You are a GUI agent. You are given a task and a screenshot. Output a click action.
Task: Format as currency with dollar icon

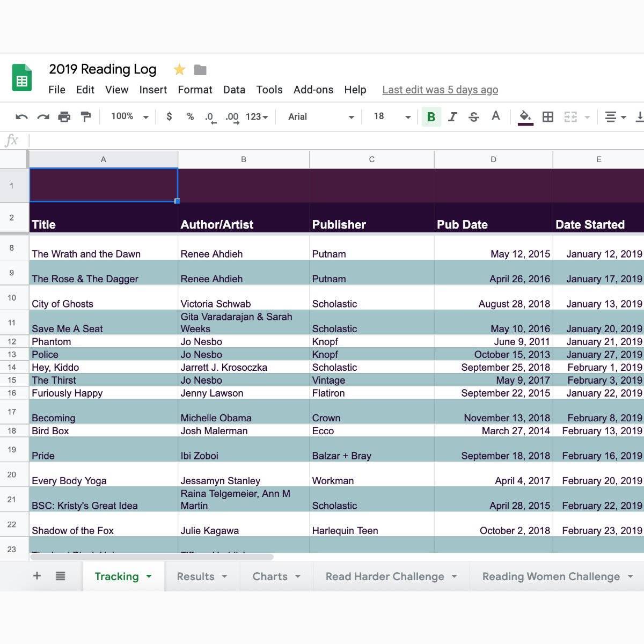[x=169, y=117]
